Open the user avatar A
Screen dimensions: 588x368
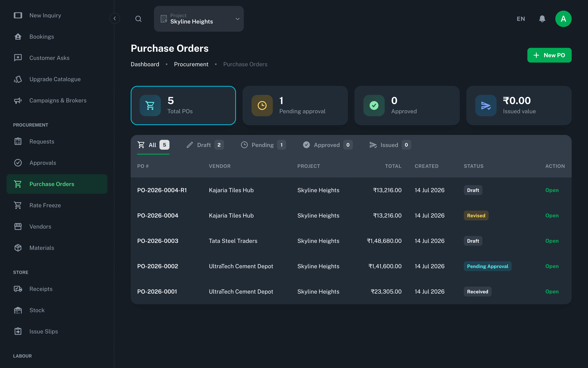coord(563,19)
